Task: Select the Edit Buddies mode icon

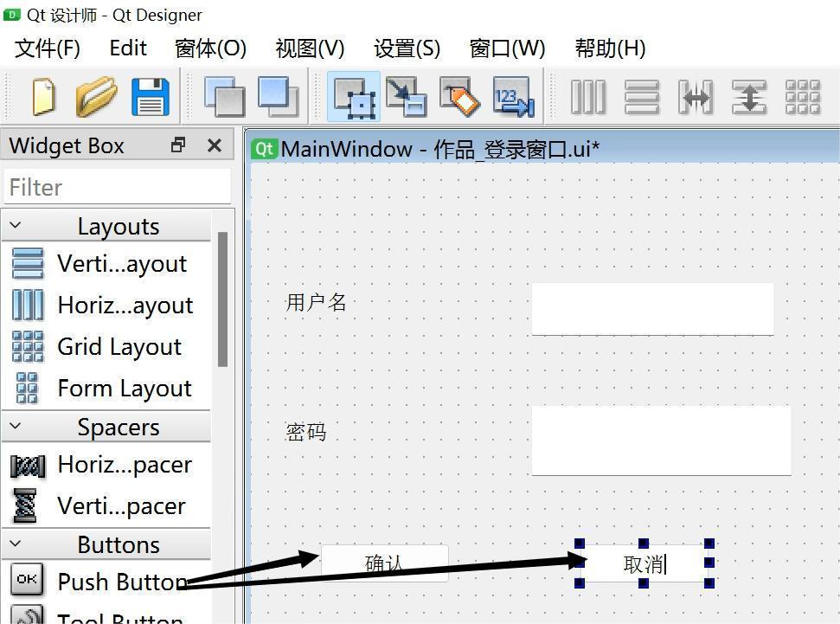Action: pyautogui.click(x=460, y=97)
